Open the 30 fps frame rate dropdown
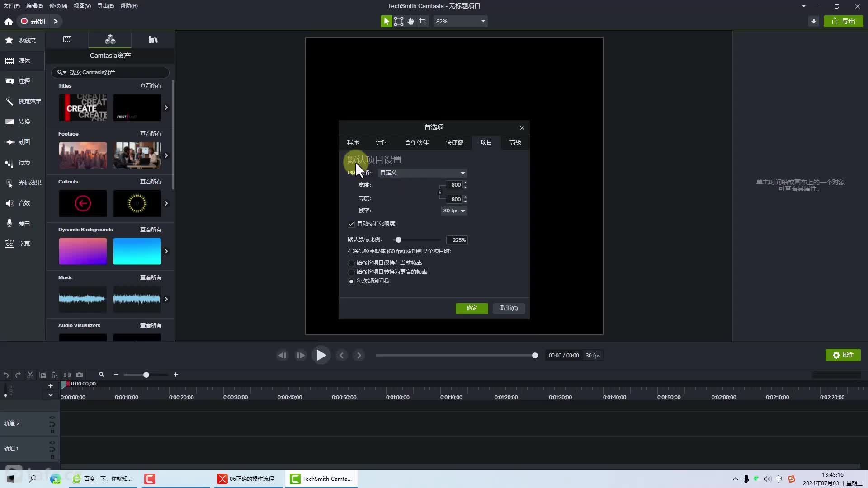868x488 pixels. 454,211
